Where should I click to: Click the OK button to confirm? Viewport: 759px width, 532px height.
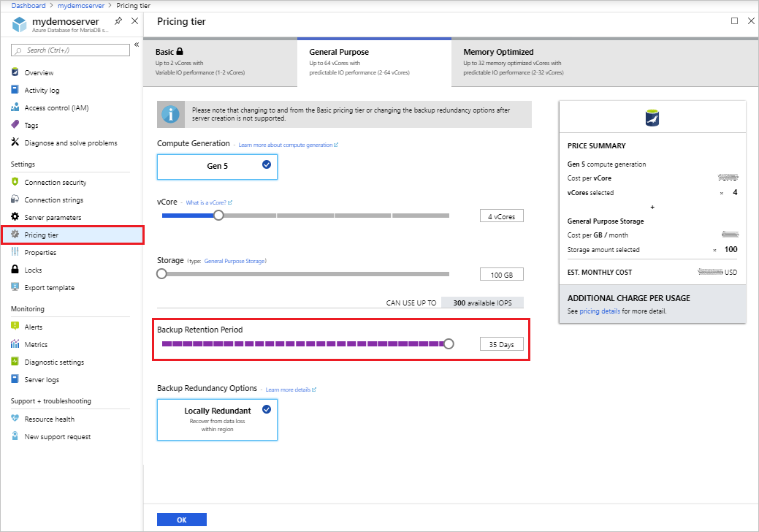[x=181, y=519]
